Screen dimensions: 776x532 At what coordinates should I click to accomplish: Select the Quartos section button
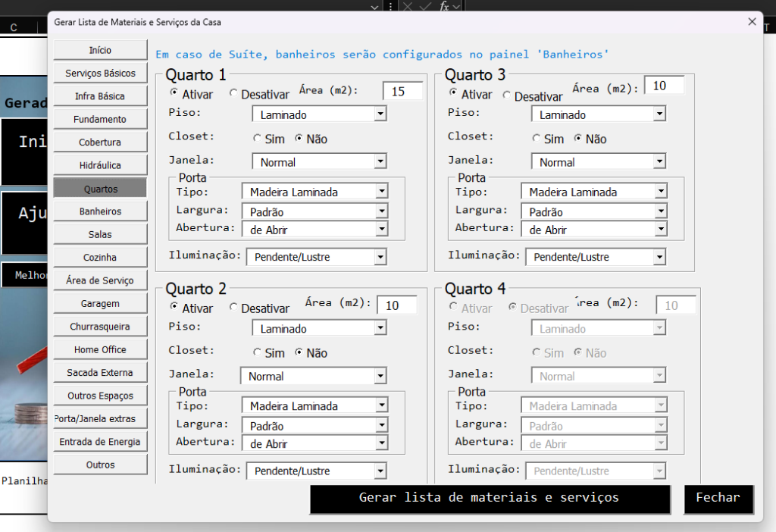[x=100, y=189]
